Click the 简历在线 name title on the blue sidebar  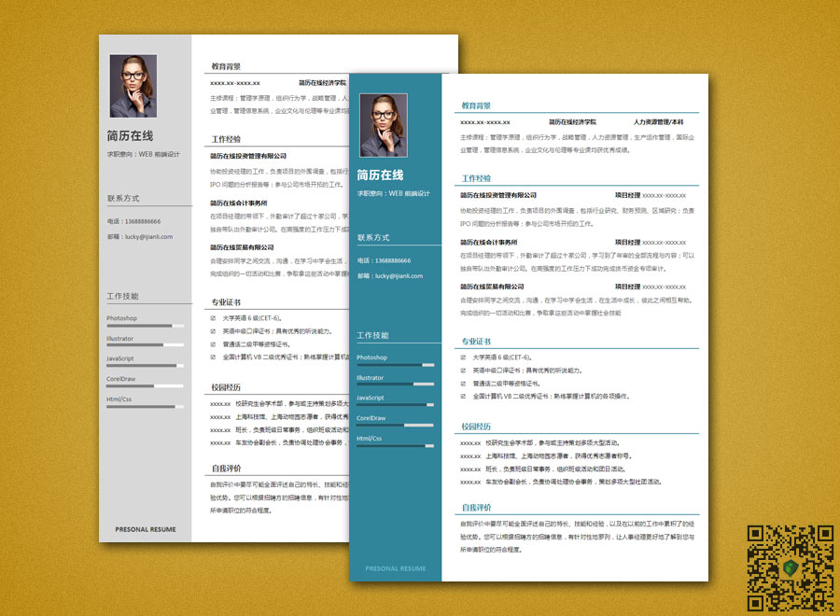[x=380, y=175]
